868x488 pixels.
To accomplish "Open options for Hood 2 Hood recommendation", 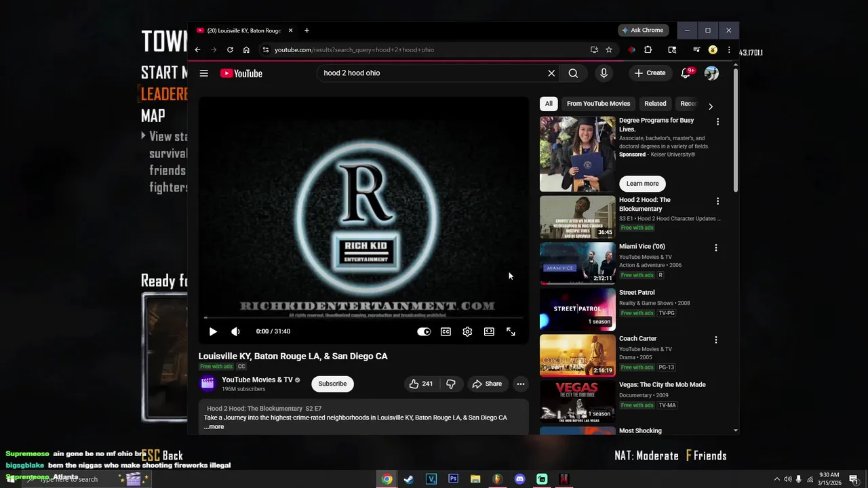I will 717,201.
